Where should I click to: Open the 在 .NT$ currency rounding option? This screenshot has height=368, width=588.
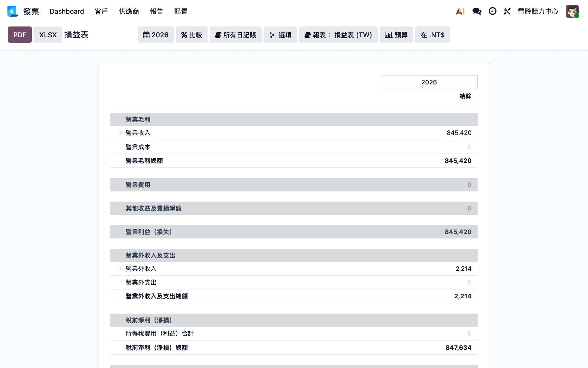433,35
